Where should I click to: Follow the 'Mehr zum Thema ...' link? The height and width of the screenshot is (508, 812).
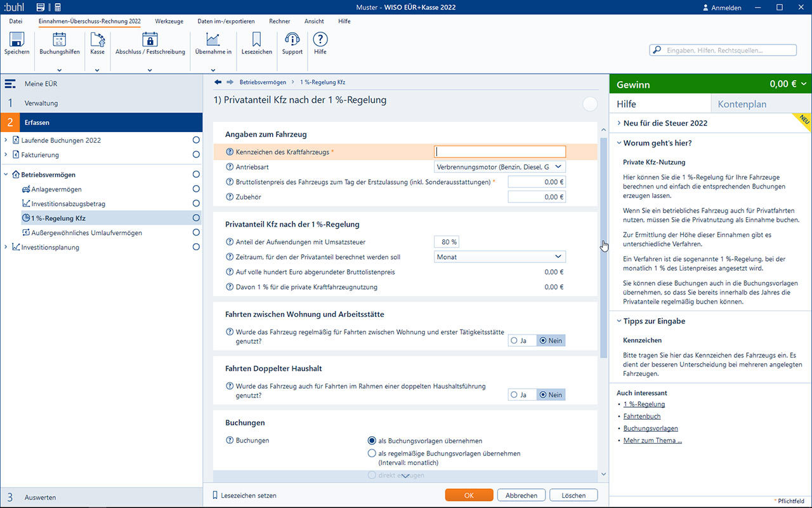tap(653, 441)
